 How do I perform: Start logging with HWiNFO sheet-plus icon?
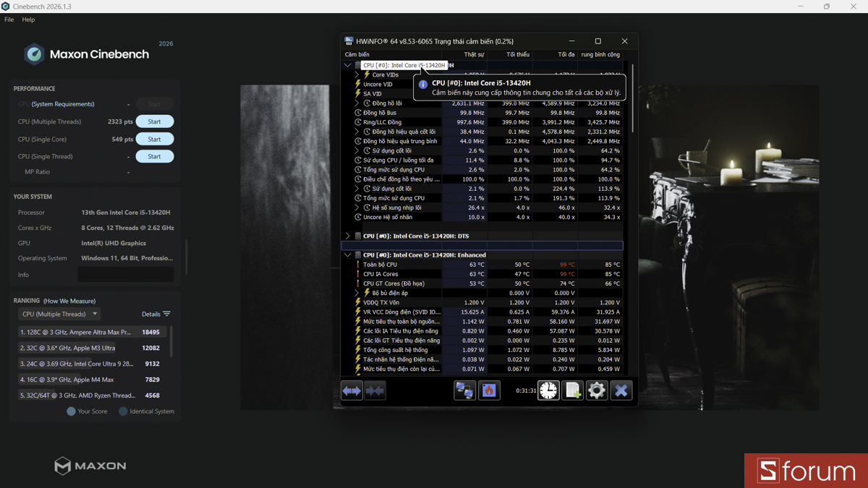pos(573,390)
